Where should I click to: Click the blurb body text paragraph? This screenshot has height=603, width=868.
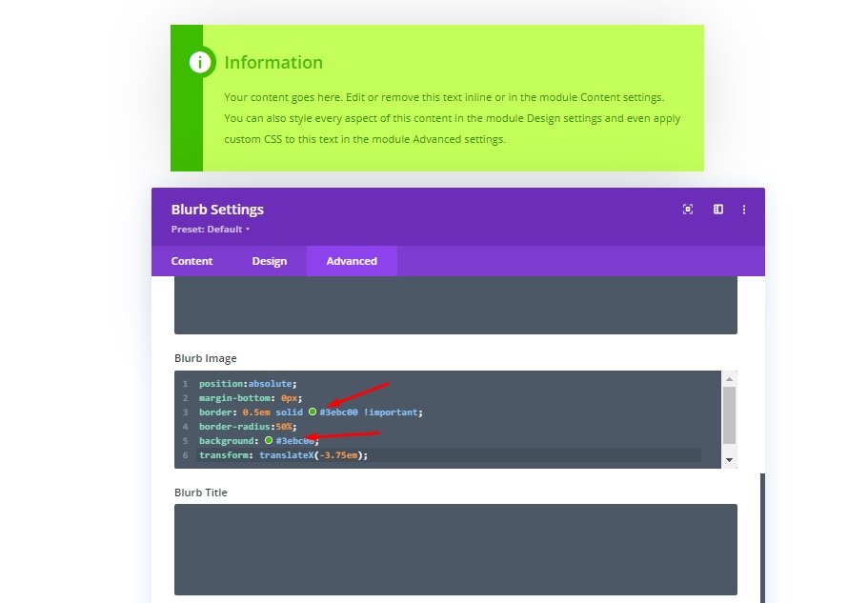[453, 118]
